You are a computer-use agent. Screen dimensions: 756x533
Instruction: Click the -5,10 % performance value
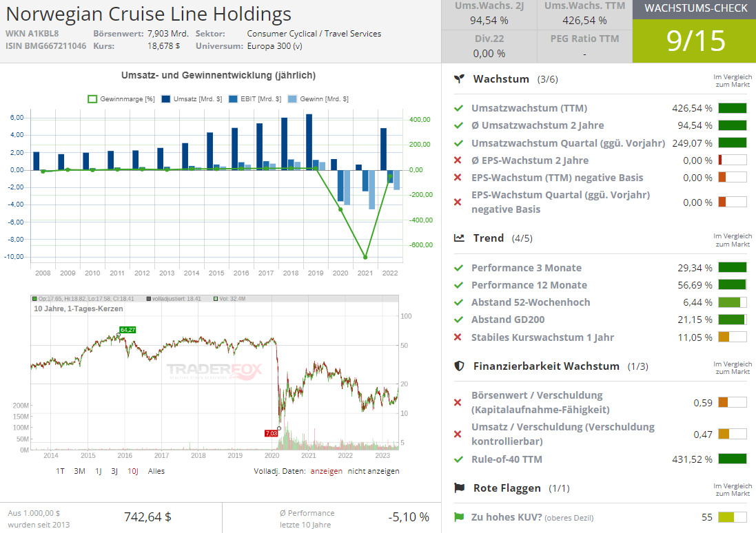point(409,517)
